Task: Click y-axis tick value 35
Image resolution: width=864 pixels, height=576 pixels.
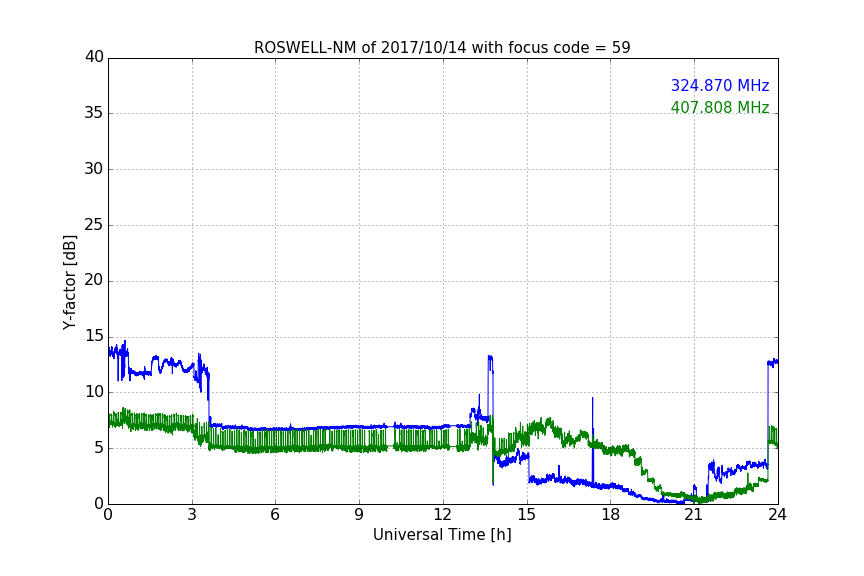Action: click(94, 113)
